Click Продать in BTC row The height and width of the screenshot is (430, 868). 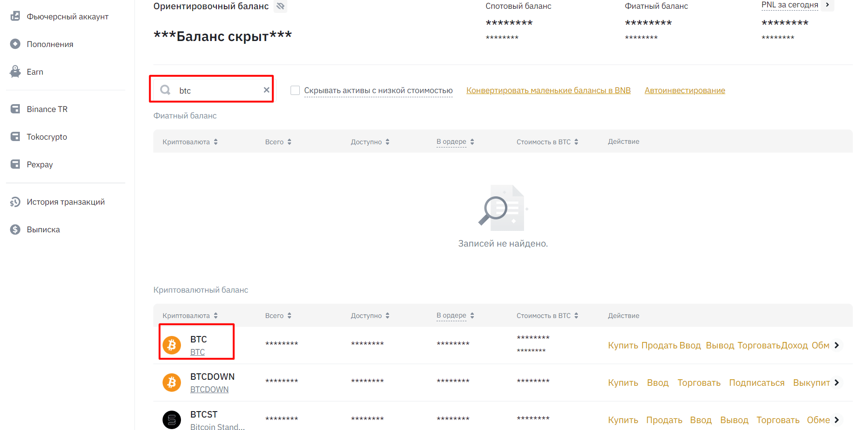pyautogui.click(x=659, y=345)
